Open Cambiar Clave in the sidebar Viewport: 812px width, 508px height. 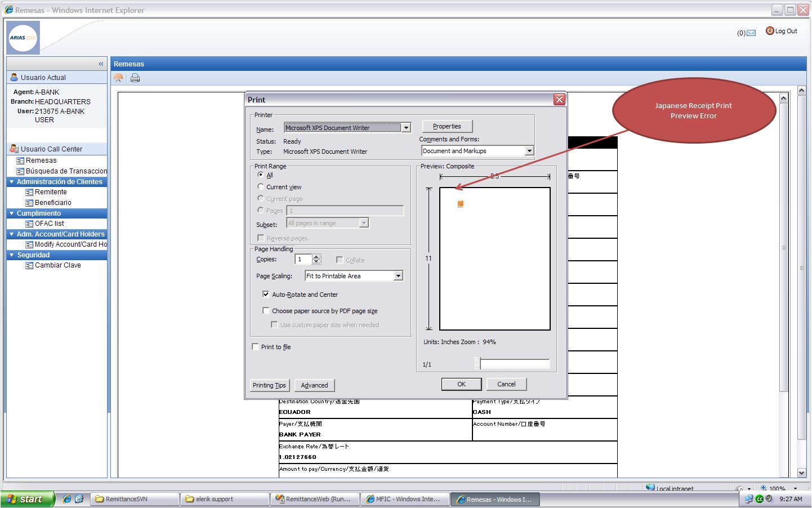click(x=58, y=265)
